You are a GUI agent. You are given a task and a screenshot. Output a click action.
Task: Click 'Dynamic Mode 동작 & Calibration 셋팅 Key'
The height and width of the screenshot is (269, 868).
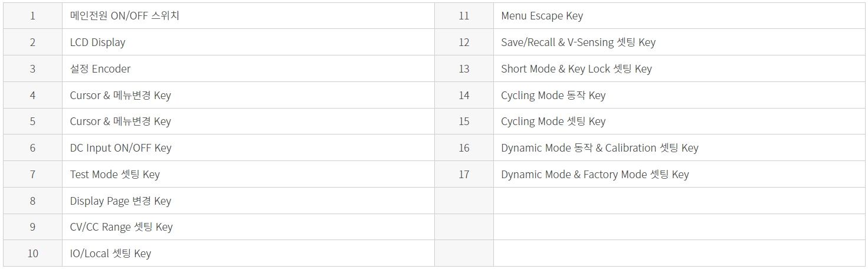[600, 148]
